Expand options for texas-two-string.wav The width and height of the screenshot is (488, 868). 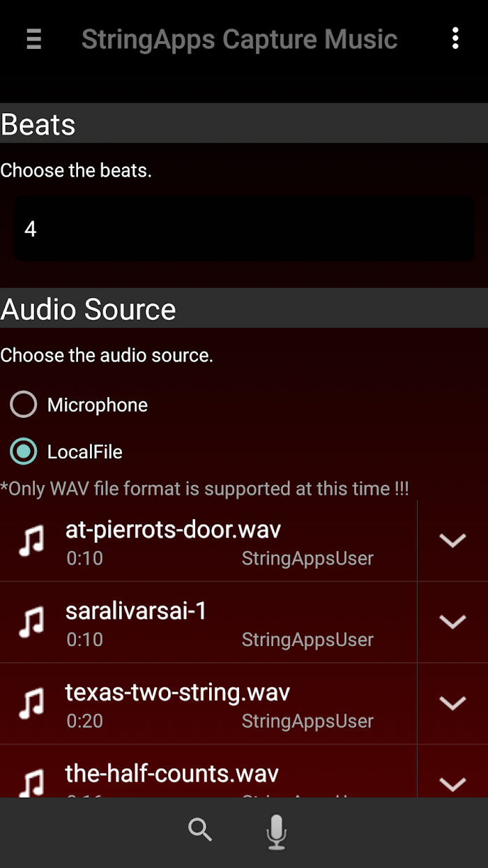452,703
